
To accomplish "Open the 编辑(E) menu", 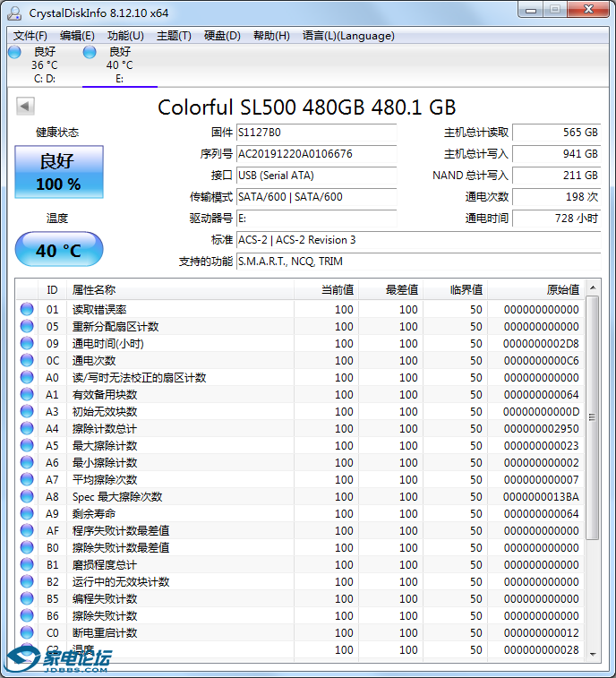I will click(77, 36).
